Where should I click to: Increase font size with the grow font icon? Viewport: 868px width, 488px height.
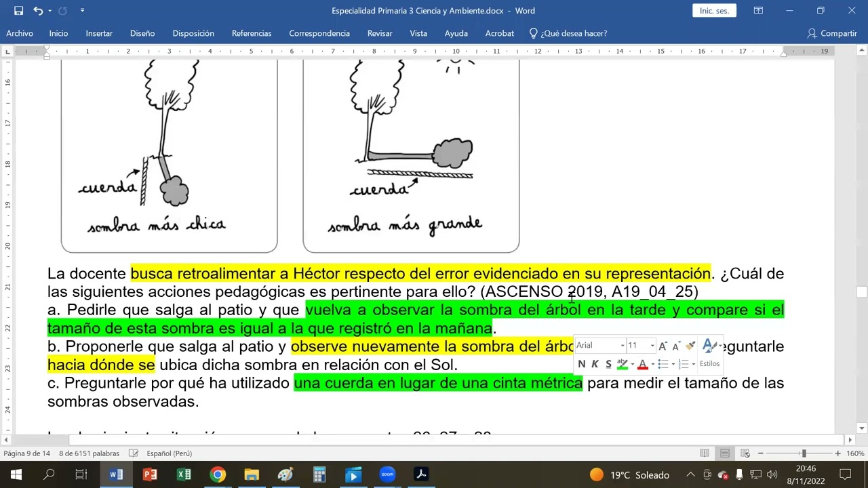tap(663, 346)
